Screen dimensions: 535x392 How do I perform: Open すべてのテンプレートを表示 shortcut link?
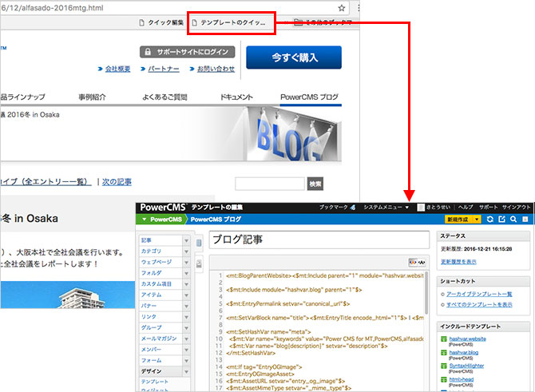pyautogui.click(x=479, y=305)
